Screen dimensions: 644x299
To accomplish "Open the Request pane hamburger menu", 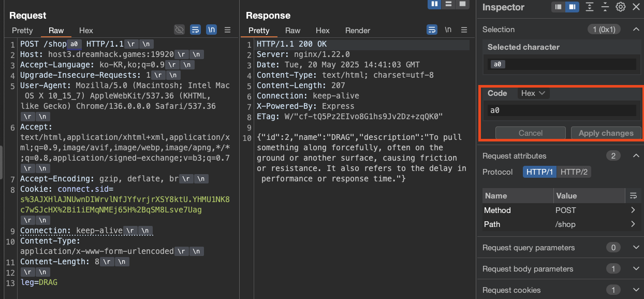I will 228,30.
